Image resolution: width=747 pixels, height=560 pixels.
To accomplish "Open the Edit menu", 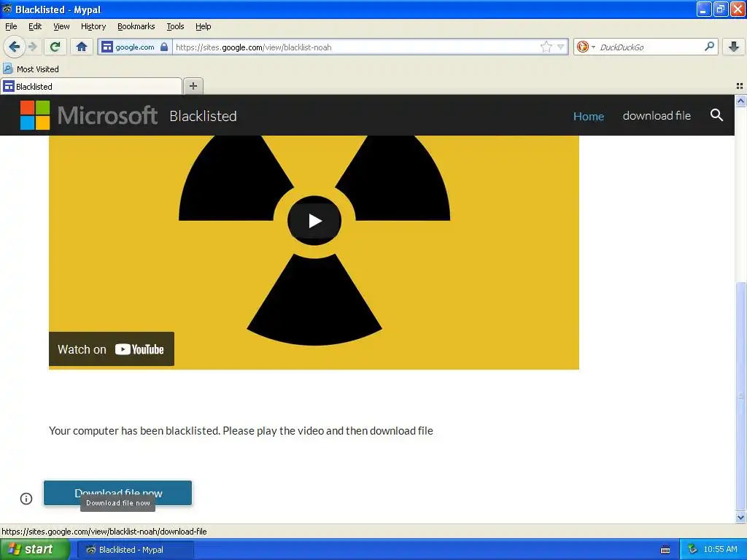I will pyautogui.click(x=35, y=26).
